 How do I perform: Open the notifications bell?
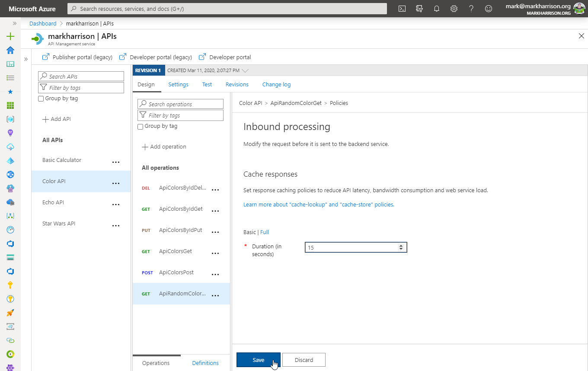pos(437,9)
